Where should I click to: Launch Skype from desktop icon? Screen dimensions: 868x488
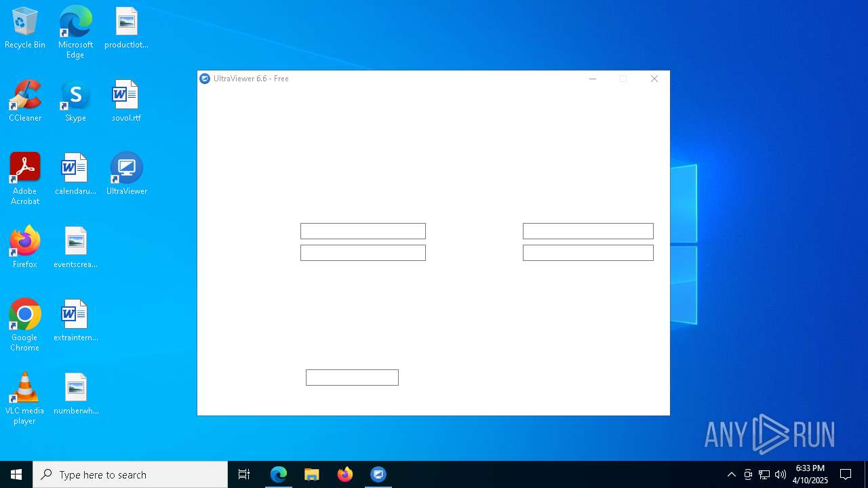75,102
